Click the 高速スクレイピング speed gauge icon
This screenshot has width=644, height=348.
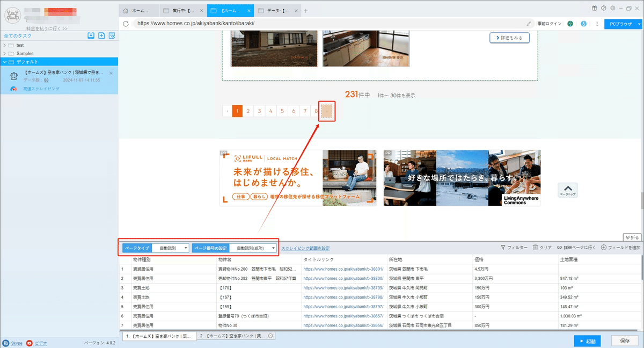[13, 89]
